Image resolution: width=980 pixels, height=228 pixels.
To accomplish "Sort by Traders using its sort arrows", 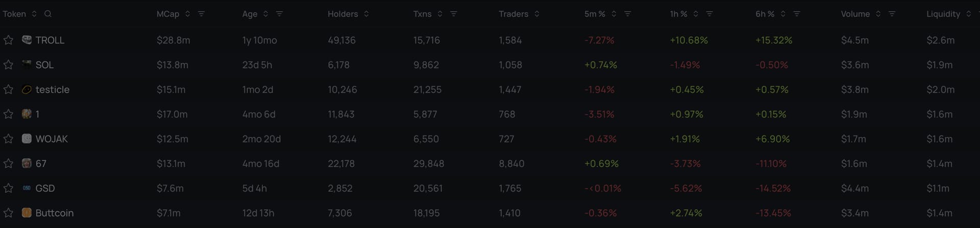I will [536, 14].
